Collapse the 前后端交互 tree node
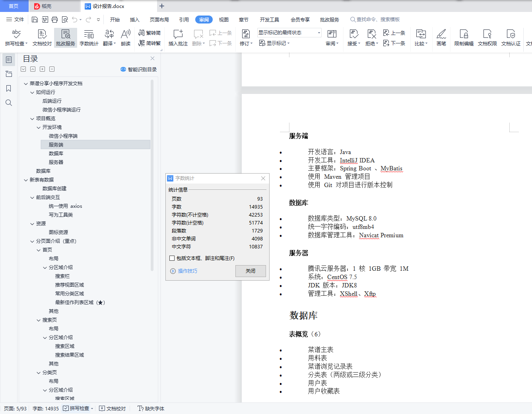532x414 pixels. 32,197
